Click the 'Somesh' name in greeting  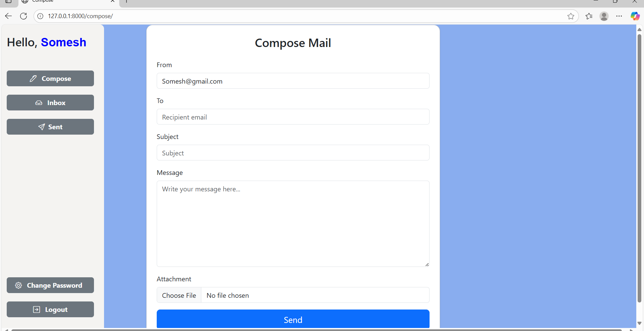63,42
